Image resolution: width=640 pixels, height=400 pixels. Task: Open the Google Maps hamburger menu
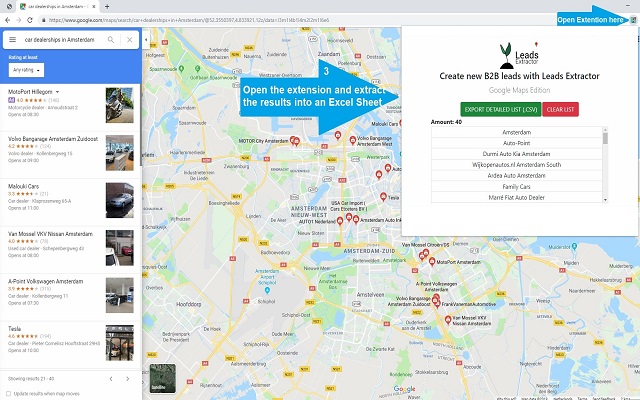tap(13, 40)
